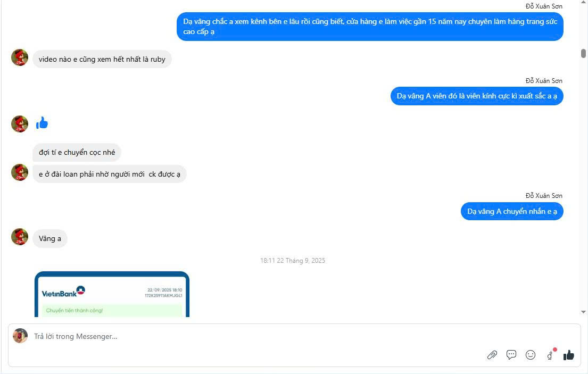The width and height of the screenshot is (588, 374).
Task: Focus the 'Trả lời trong Messenger' input
Action: click(x=255, y=337)
